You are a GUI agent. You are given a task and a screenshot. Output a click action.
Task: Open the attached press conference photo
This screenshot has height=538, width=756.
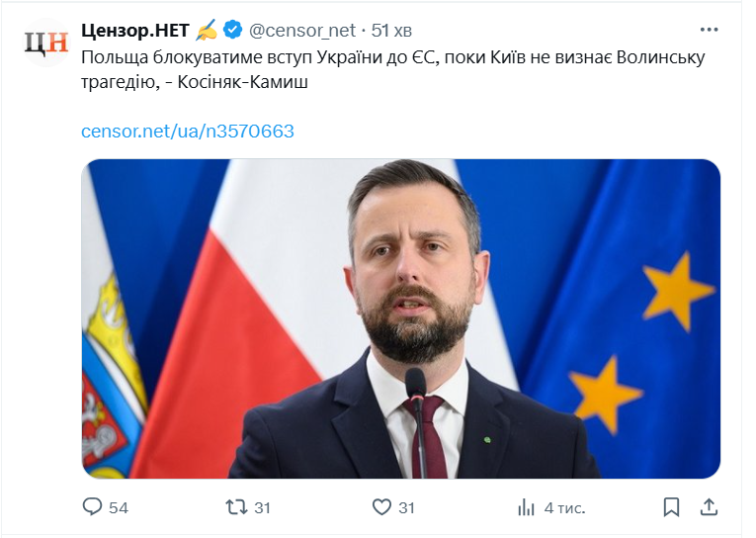click(400, 318)
